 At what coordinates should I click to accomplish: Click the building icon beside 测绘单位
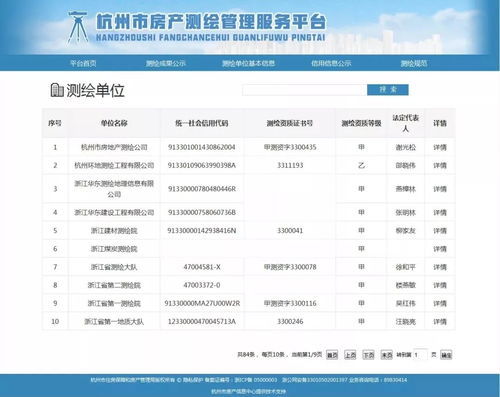click(57, 90)
